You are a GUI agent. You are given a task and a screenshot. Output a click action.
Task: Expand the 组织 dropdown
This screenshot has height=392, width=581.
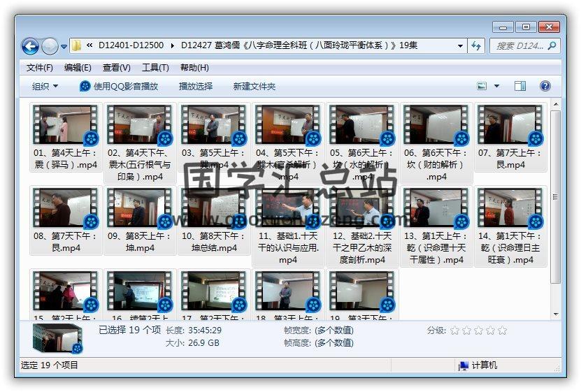click(45, 86)
